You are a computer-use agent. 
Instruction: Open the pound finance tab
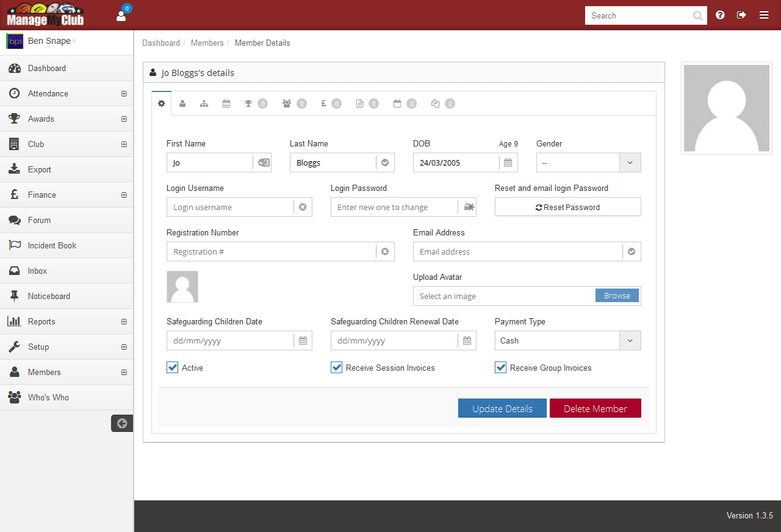pyautogui.click(x=331, y=104)
